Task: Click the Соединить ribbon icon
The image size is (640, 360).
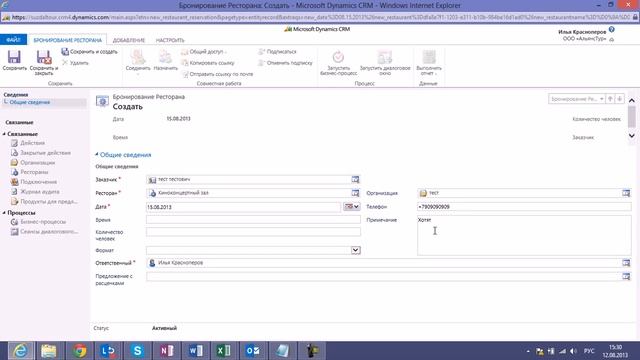Action: pos(138,58)
